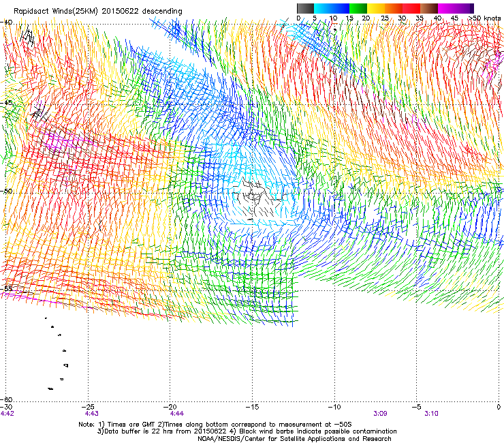Screen dimensions: 504x443
Task: Click the legend label '40'
Action: pyautogui.click(x=437, y=18)
